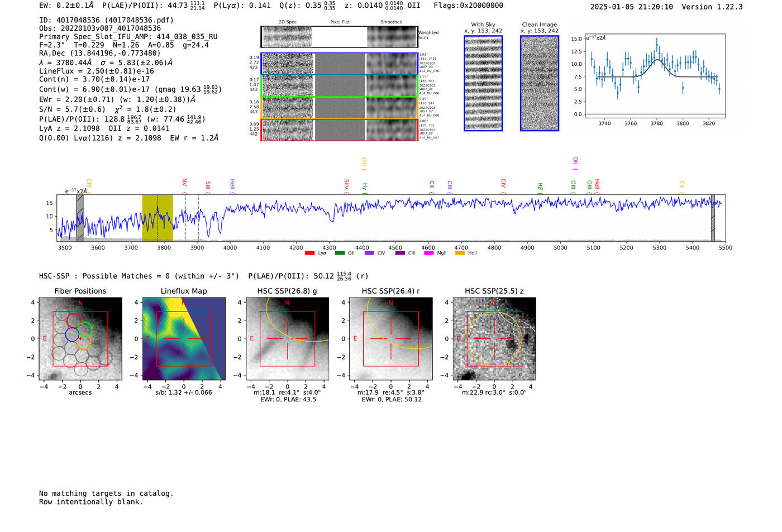This screenshot has height=532, width=782.
Task: Click the red SiII line marker
Action: point(208,186)
